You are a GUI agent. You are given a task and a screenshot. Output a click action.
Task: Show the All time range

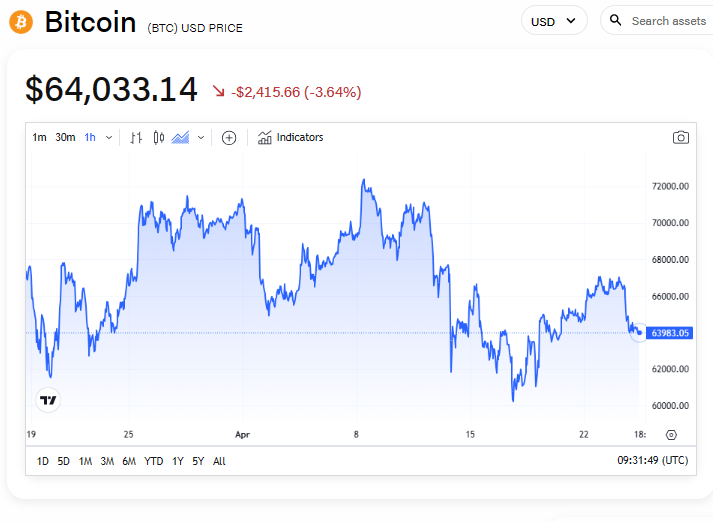tap(219, 461)
